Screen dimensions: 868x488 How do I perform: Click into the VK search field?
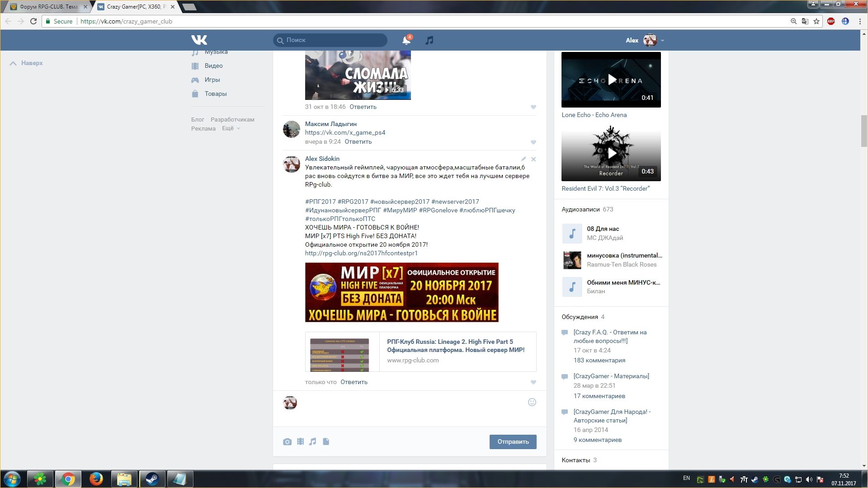[x=330, y=40]
